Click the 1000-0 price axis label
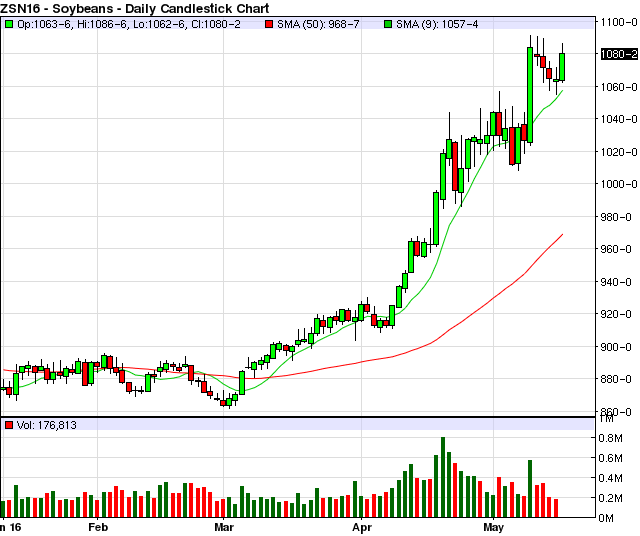The image size is (640, 536). click(619, 184)
